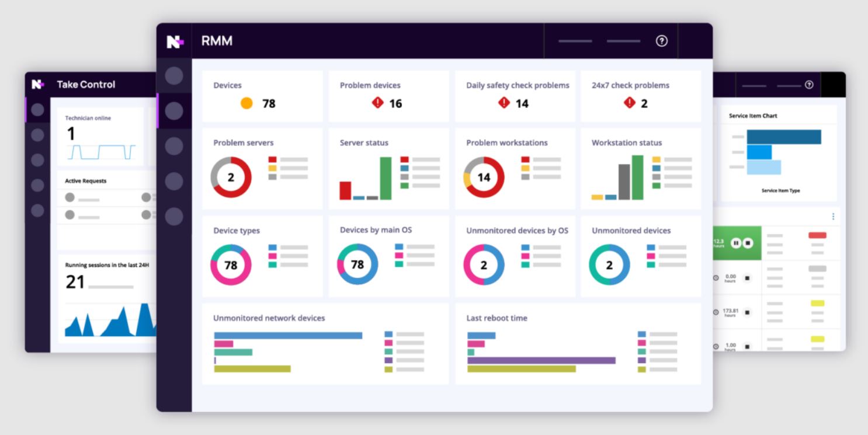Stop the timer in the green 12.3 hours row

coord(748,243)
